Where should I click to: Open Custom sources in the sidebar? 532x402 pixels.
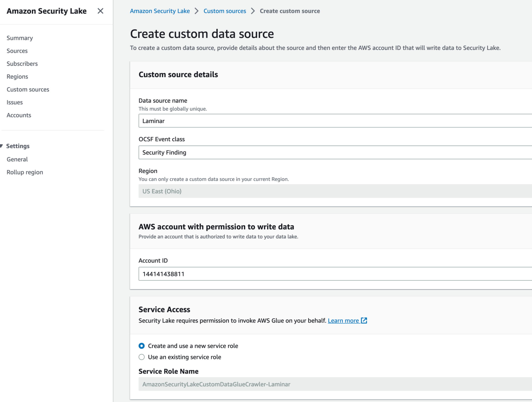pyautogui.click(x=28, y=90)
